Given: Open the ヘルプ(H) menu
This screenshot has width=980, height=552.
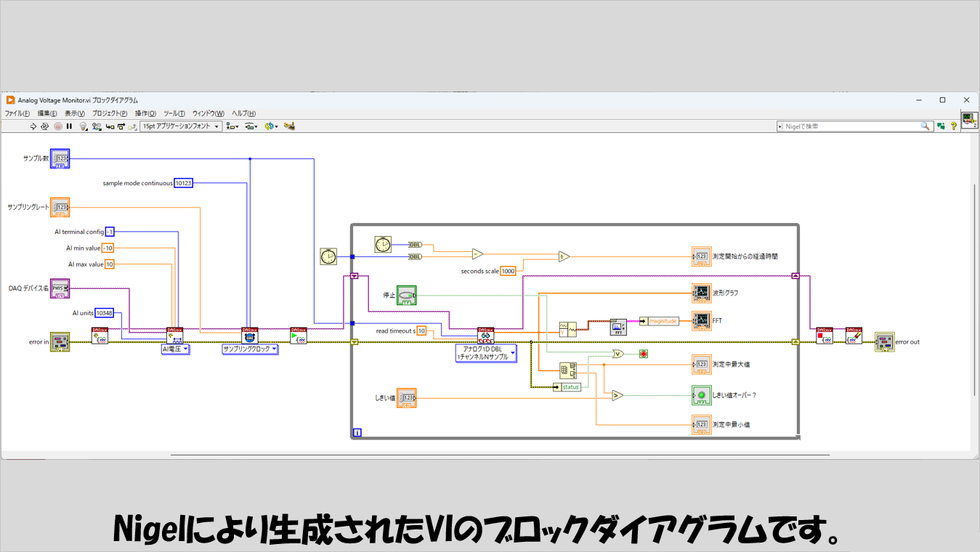Looking at the screenshot, I should (x=244, y=113).
